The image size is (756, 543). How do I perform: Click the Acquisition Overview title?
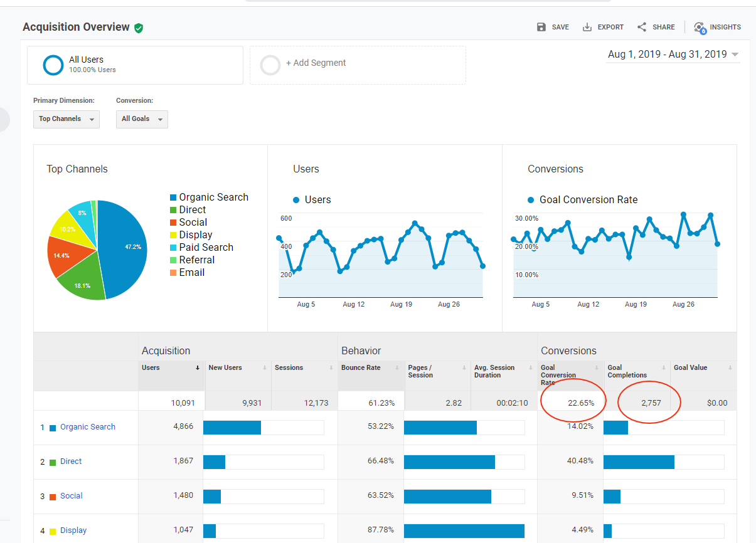click(x=76, y=27)
